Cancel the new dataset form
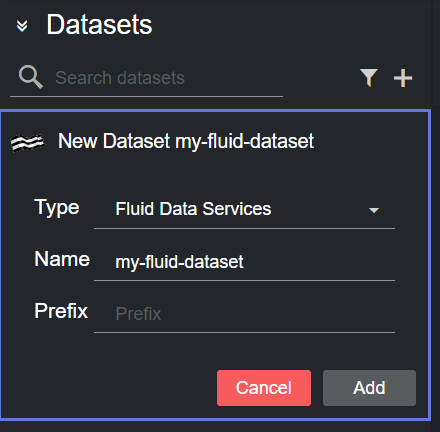440x432 pixels. 264,388
